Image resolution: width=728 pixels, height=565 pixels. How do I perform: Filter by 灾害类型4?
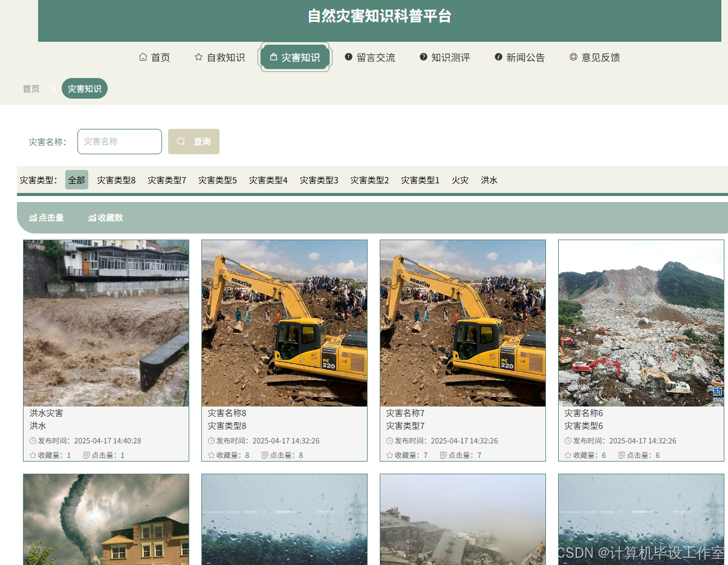(268, 180)
